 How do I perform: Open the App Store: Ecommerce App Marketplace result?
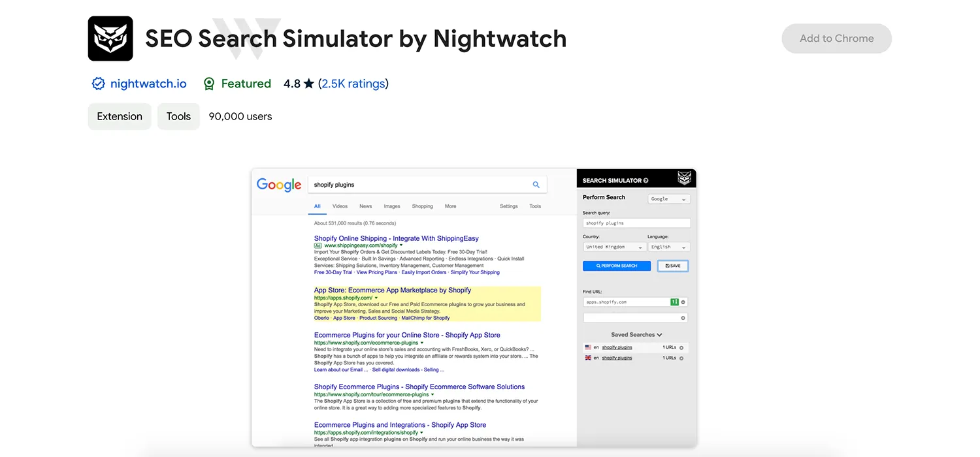click(393, 290)
